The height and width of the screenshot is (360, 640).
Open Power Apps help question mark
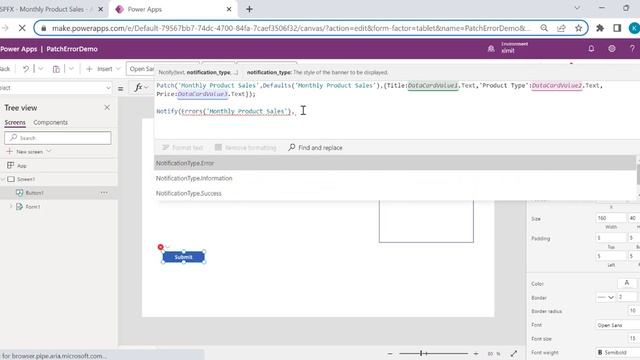[632, 49]
